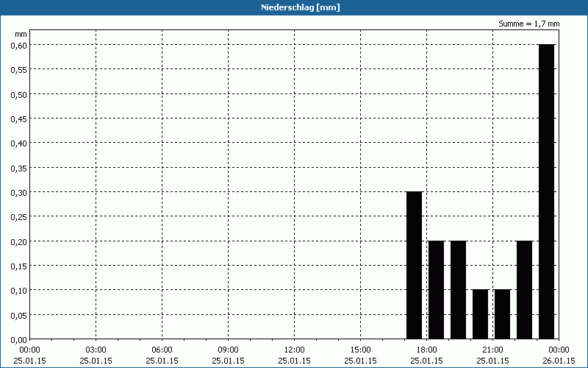Select the middle 0,20 mm bar before the 0,10 bars
This screenshot has height=368, width=588.
pos(458,290)
